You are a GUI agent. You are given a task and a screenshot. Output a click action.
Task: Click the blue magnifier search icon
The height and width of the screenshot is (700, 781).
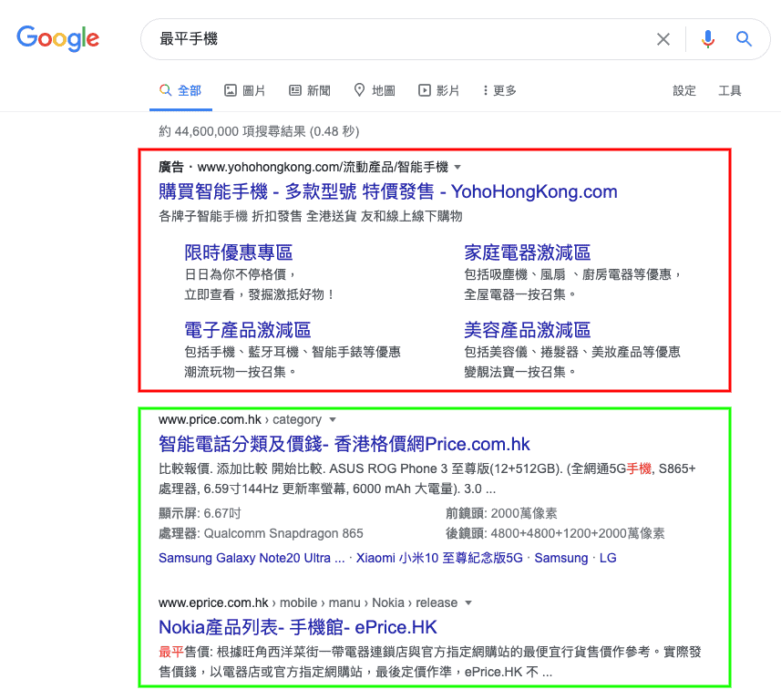[744, 39]
